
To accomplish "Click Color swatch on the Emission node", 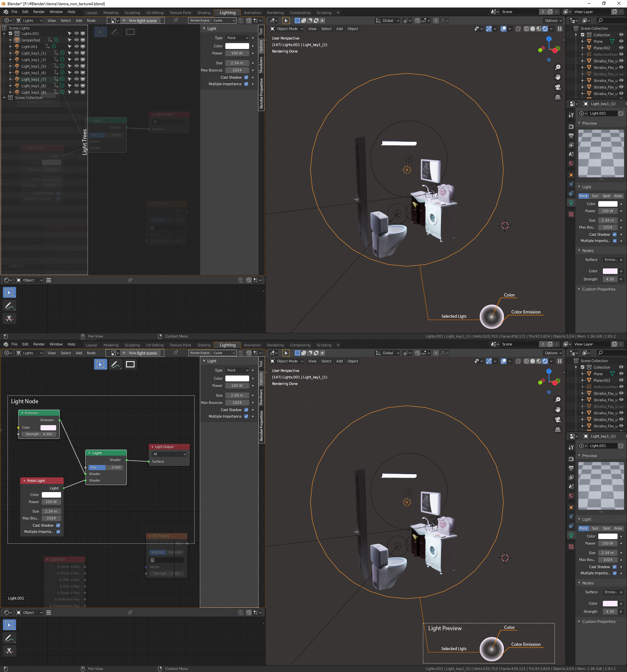I will tap(48, 428).
